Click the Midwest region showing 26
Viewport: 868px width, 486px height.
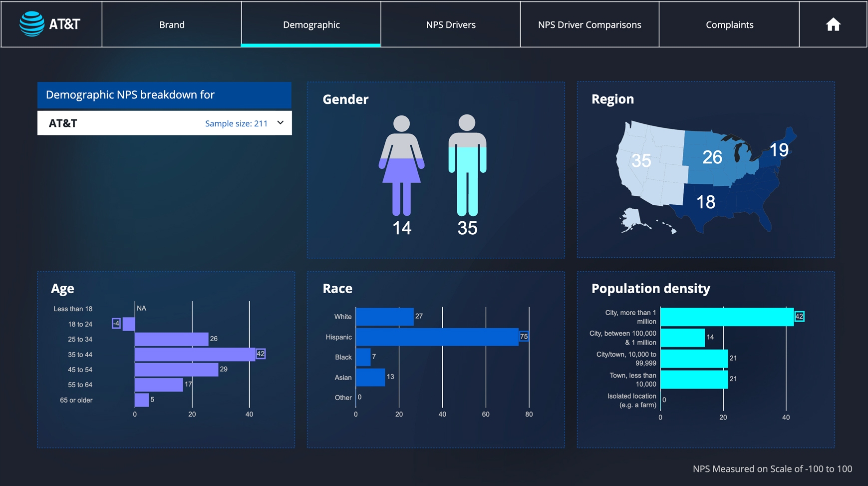click(x=713, y=157)
